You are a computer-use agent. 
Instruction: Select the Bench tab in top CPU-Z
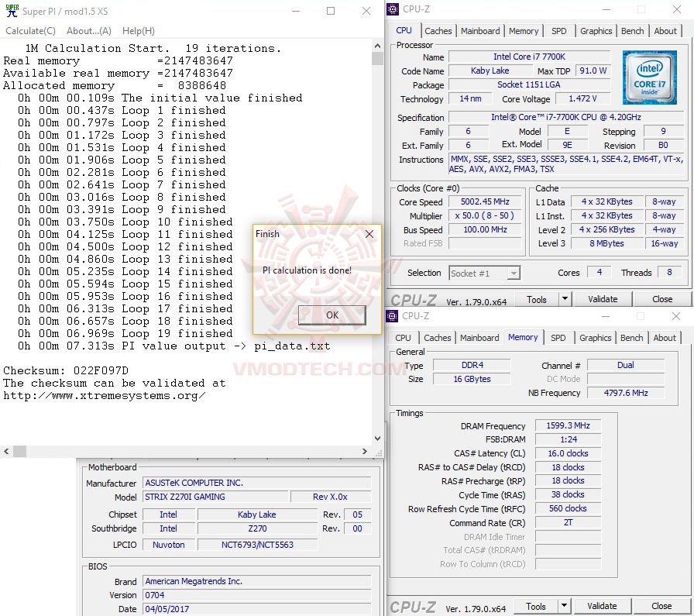pos(633,31)
